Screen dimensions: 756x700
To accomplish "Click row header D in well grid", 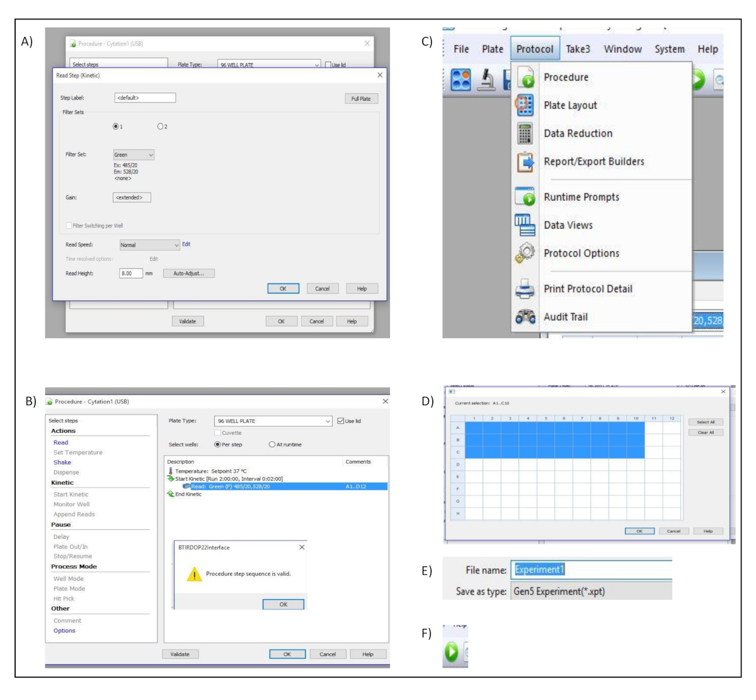I will click(458, 464).
